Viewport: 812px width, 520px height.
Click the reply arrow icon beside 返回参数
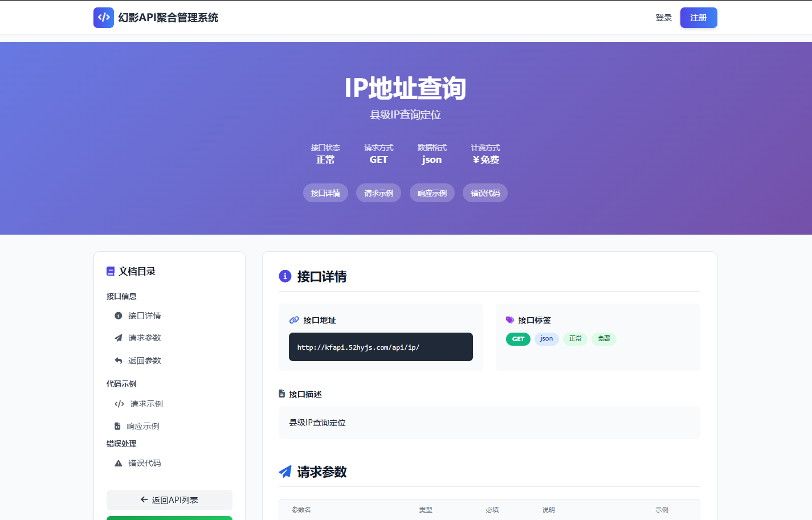tap(117, 360)
